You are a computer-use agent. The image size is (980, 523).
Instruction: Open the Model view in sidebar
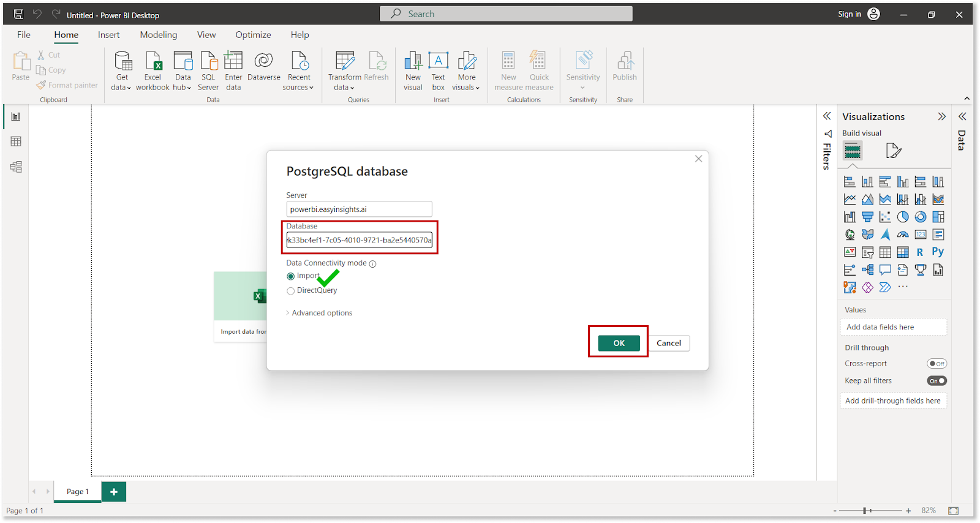[16, 167]
